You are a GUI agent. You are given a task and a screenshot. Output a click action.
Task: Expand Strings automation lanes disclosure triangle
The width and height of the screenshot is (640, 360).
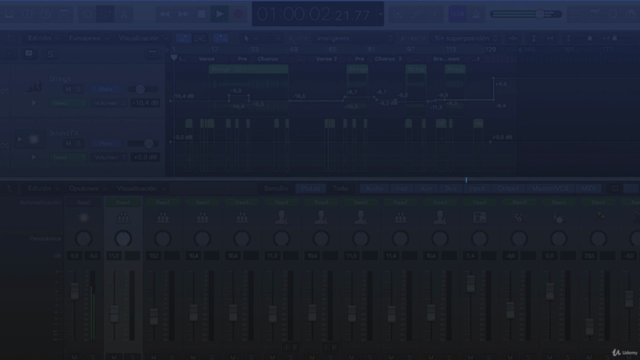[x=34, y=103]
